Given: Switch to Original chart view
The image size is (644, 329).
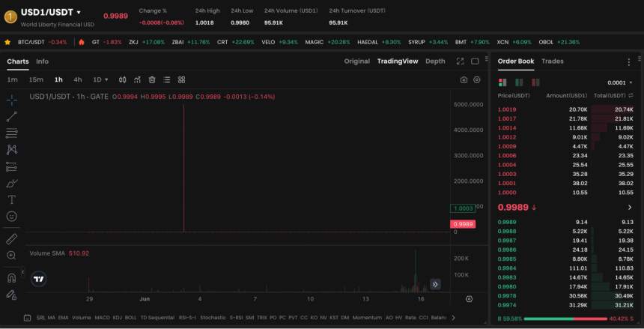Looking at the screenshot, I should click(x=357, y=61).
